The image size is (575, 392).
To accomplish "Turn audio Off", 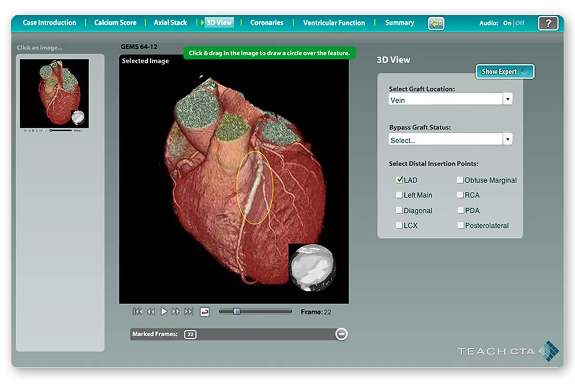I will coord(520,23).
